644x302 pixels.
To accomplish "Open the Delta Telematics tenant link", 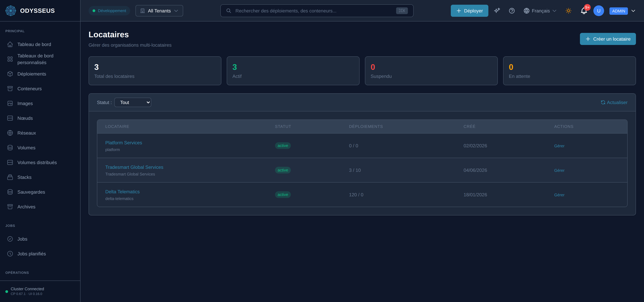I will (122, 191).
